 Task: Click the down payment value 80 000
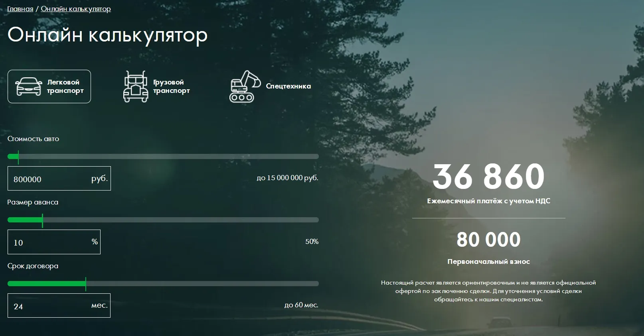[x=488, y=240]
